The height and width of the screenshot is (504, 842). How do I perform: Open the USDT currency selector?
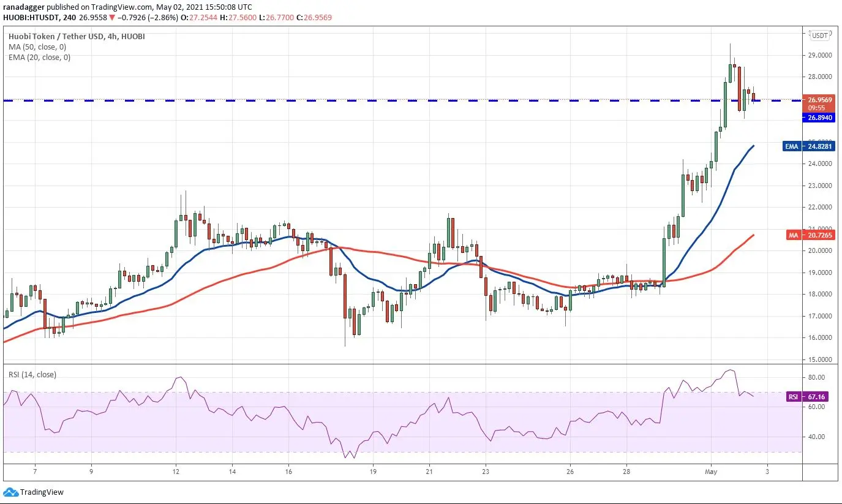819,36
